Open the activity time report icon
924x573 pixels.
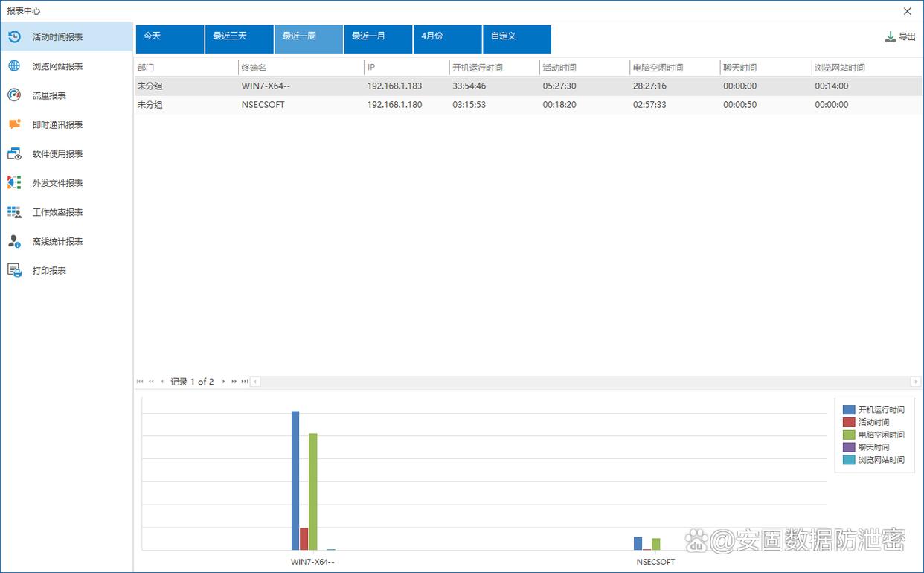[x=14, y=36]
